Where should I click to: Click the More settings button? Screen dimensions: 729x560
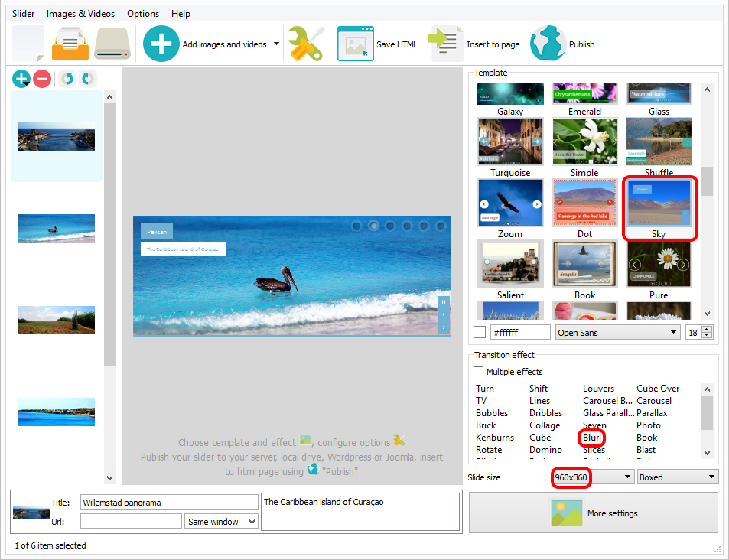pos(594,513)
